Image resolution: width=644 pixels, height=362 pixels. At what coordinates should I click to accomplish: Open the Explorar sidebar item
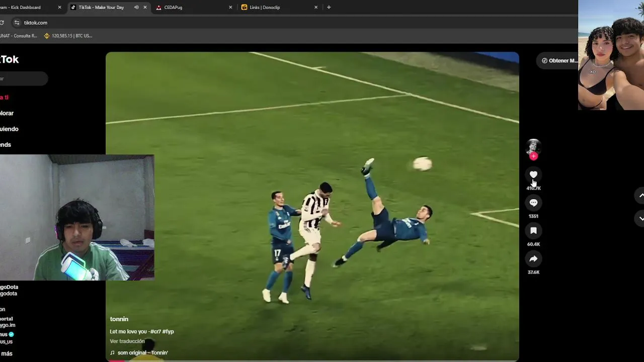7,113
